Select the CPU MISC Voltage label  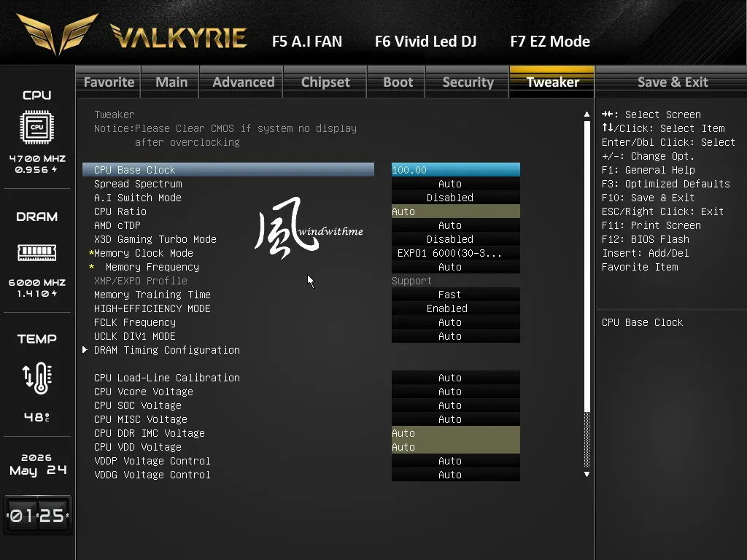(141, 419)
